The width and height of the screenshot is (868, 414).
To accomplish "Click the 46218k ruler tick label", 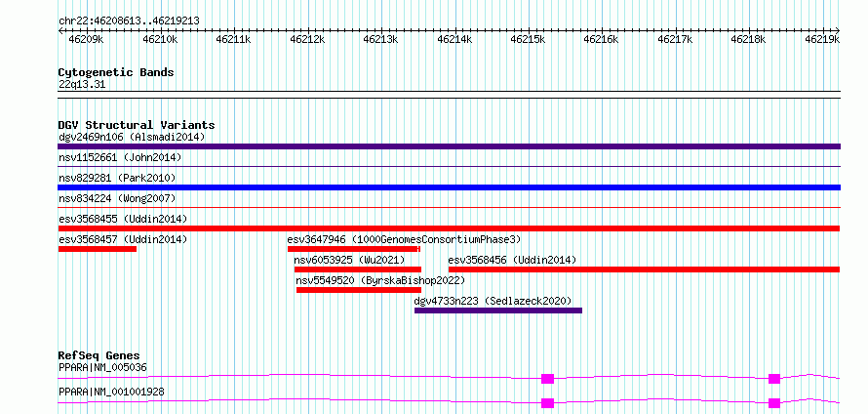I will tap(748, 39).
